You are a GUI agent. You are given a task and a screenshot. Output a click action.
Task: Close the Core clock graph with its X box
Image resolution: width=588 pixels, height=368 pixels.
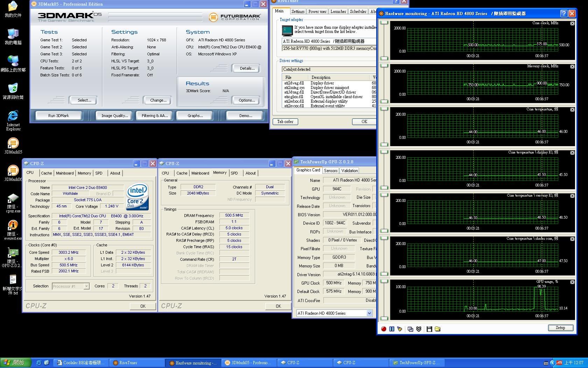coord(572,23)
